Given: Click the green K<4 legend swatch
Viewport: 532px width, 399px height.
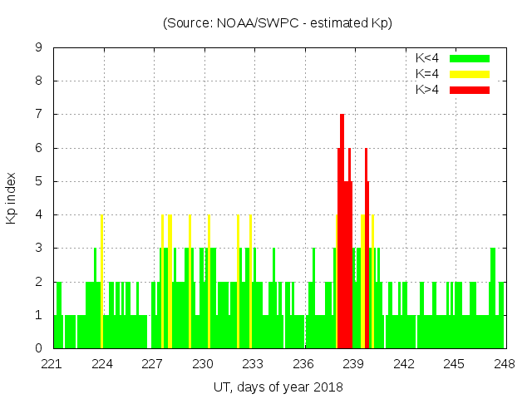Looking at the screenshot, I should (x=470, y=59).
